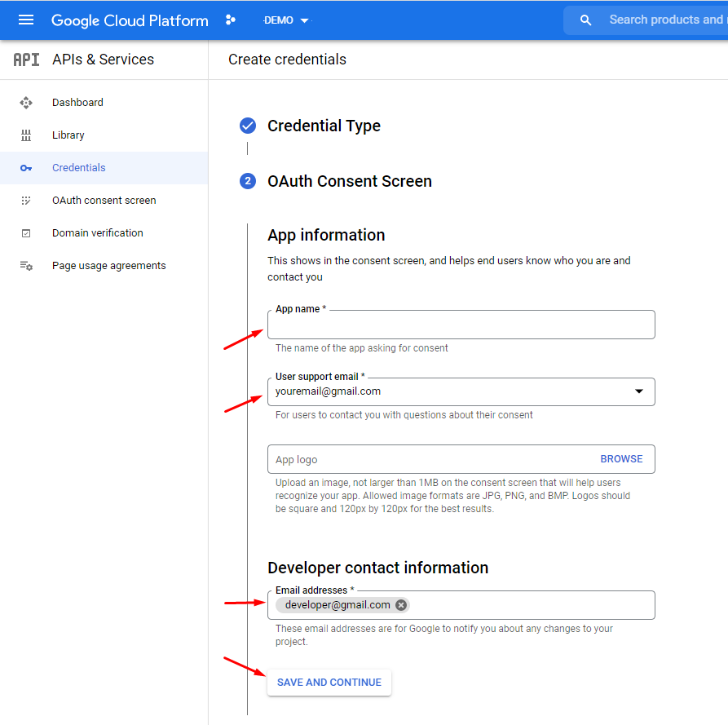Expand the Credential Type step heading
The image size is (728, 725).
[x=324, y=126]
